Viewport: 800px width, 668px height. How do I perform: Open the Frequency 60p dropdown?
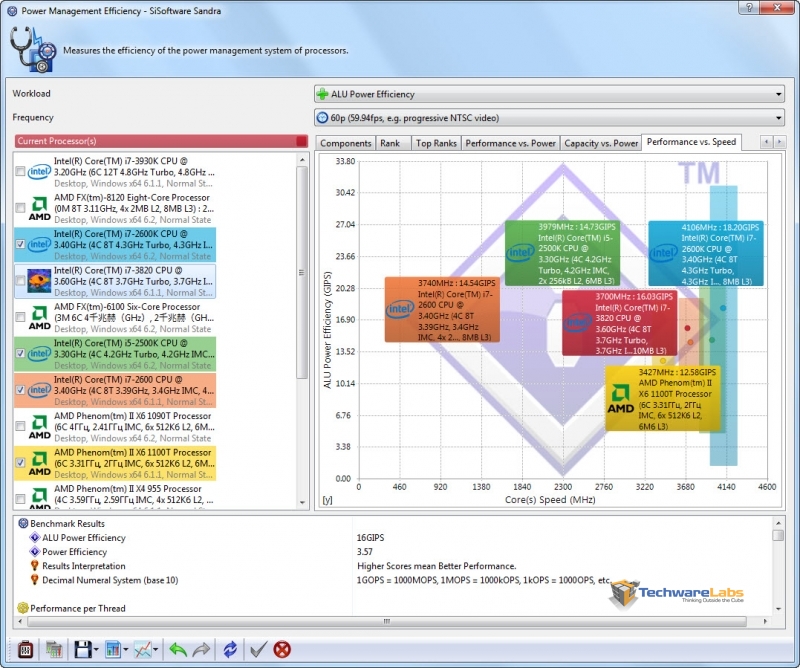coord(549,118)
